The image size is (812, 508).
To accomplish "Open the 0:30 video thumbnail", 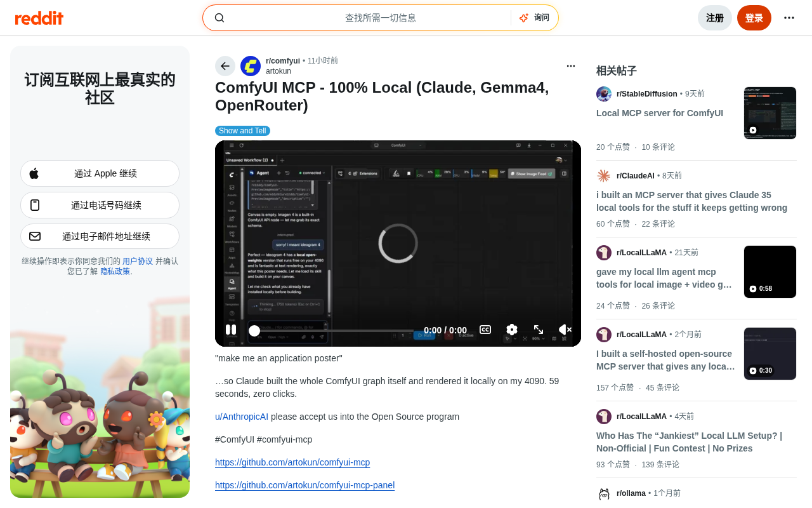I will 770,354.
